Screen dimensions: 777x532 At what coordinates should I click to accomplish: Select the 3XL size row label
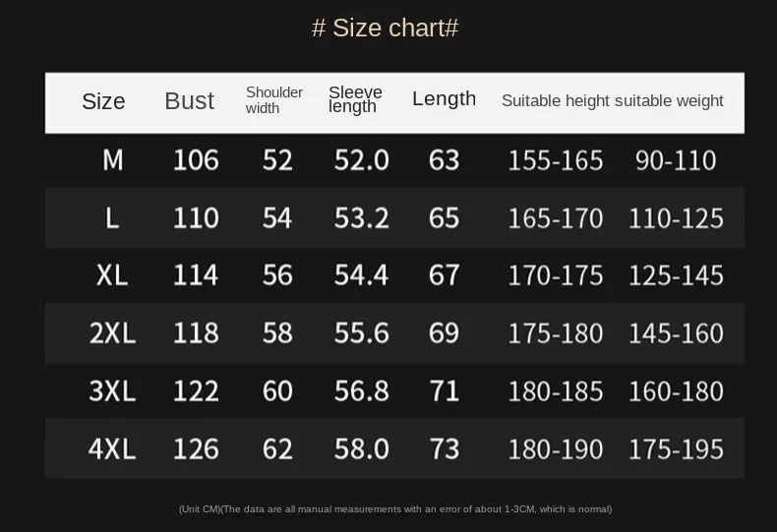pyautogui.click(x=112, y=391)
